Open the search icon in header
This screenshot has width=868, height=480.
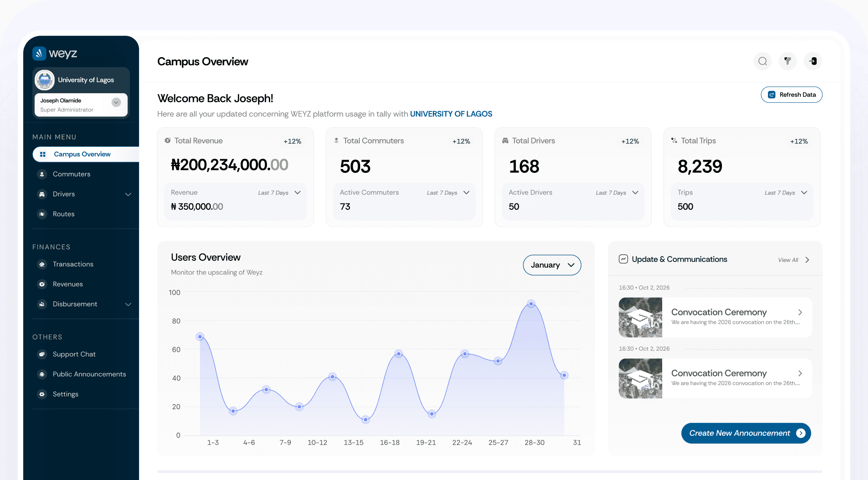point(763,61)
